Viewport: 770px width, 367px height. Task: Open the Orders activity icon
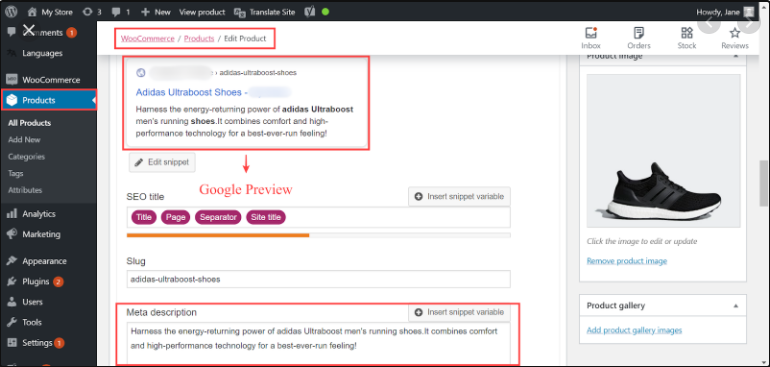pos(639,38)
